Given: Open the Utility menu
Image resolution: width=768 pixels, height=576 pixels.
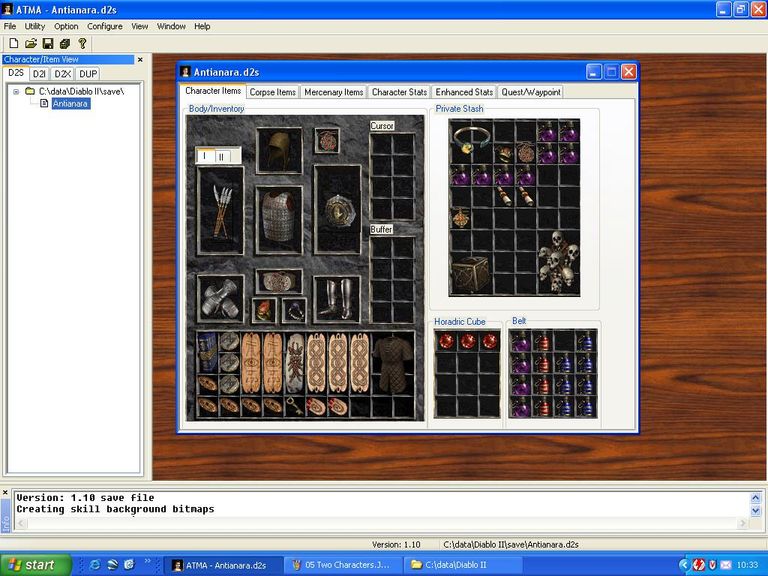Looking at the screenshot, I should (35, 26).
